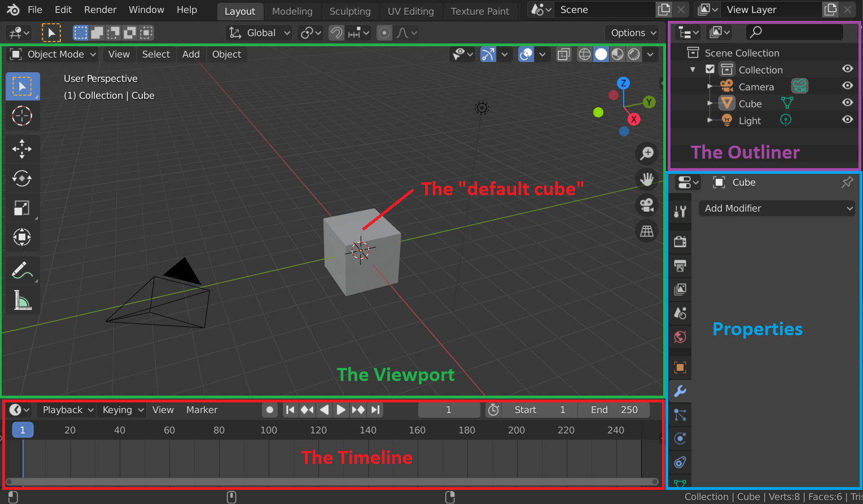
Task: Open the File menu
Action: (35, 10)
